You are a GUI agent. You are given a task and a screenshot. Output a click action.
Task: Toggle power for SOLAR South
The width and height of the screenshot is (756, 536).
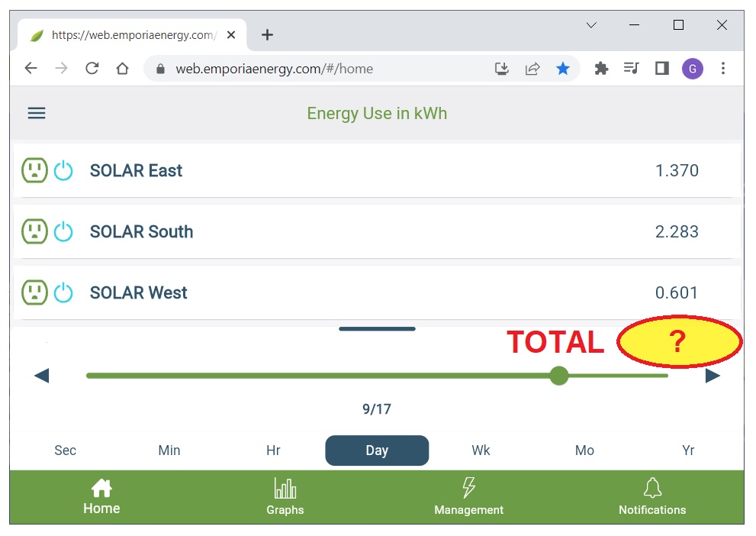tap(63, 231)
